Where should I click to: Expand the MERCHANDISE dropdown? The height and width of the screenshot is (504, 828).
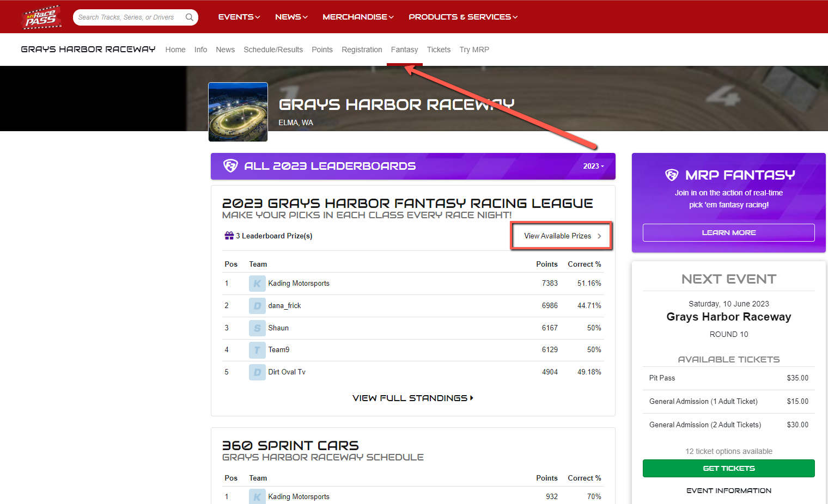click(x=357, y=17)
